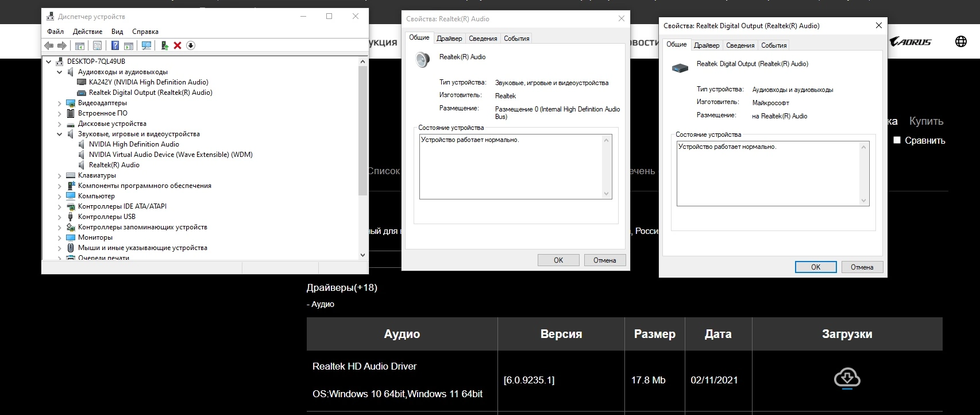Image resolution: width=980 pixels, height=415 pixels.
Task: Click the Драйверы(+18) heading
Action: pos(342,287)
